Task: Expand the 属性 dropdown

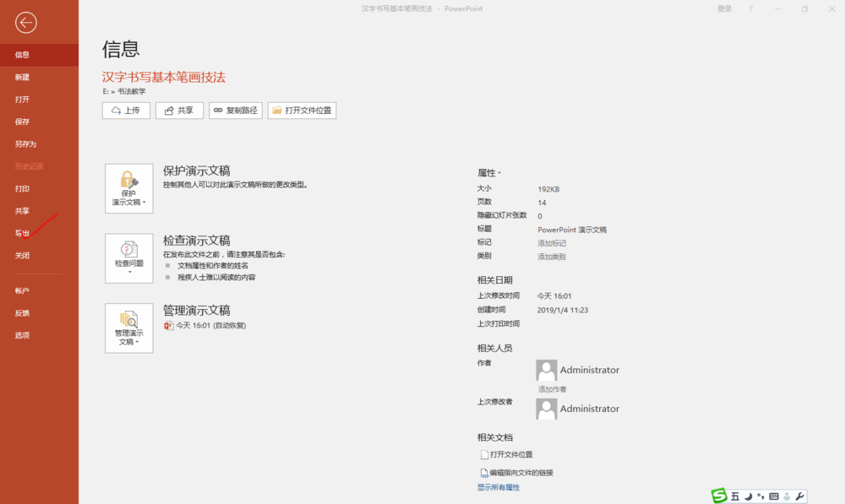Action: pos(488,173)
